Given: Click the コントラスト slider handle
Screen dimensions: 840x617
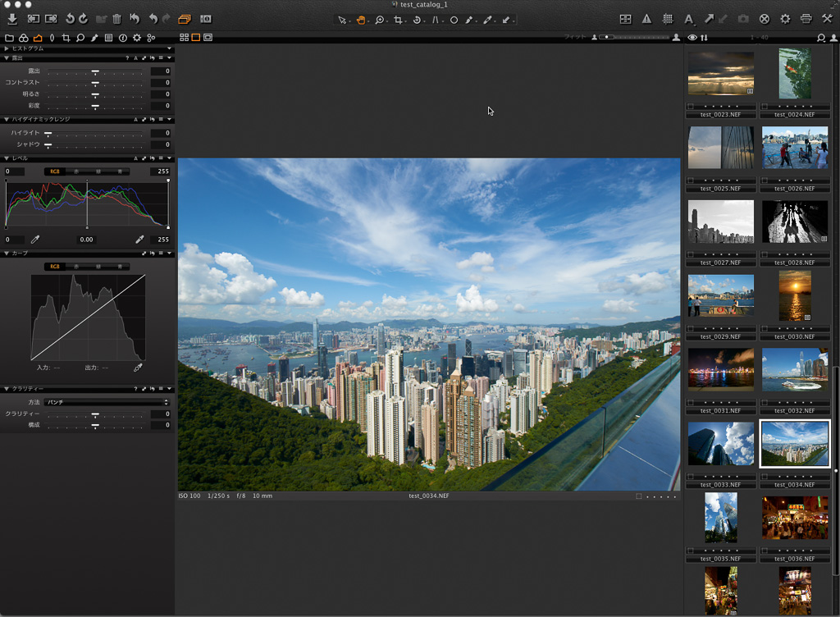Looking at the screenshot, I should (x=95, y=83).
